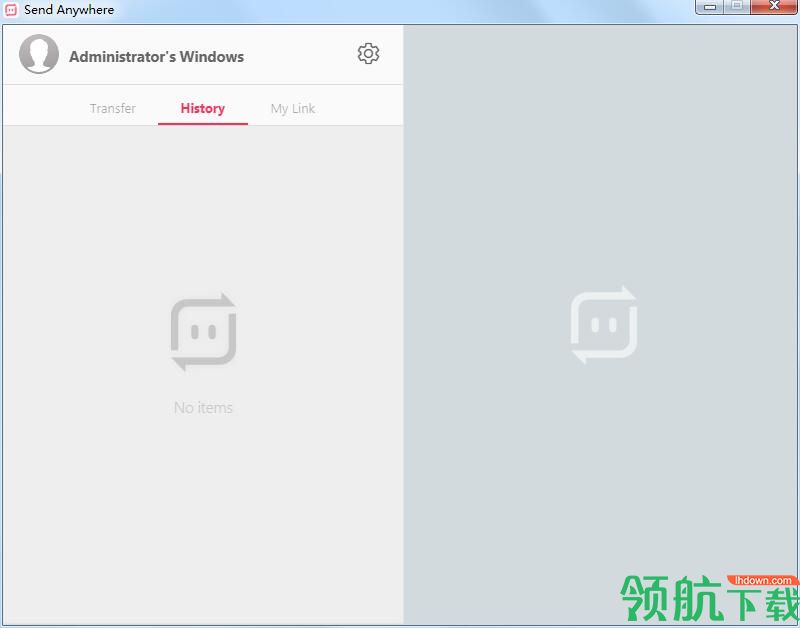The width and height of the screenshot is (800, 628).
Task: Click the user profile avatar
Action: (39, 54)
